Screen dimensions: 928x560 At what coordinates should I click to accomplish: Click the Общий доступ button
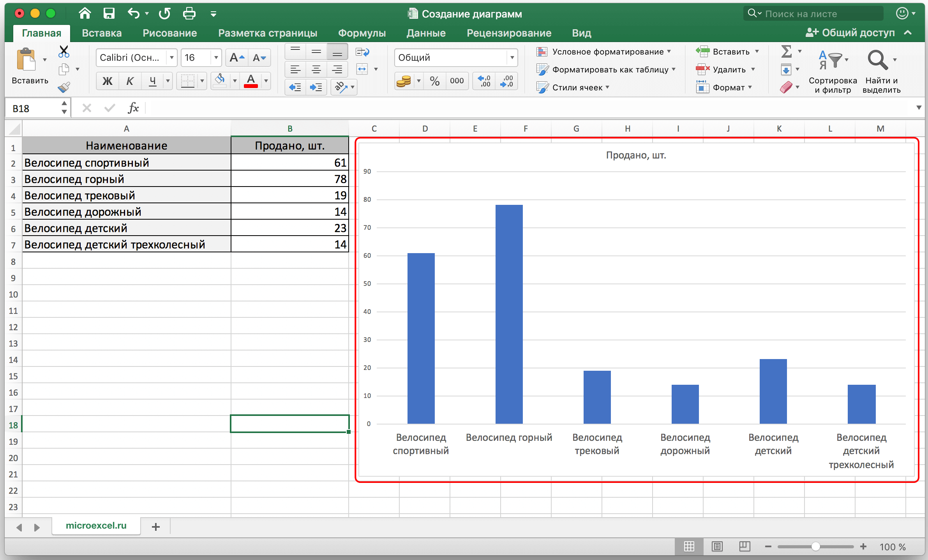[x=850, y=33]
